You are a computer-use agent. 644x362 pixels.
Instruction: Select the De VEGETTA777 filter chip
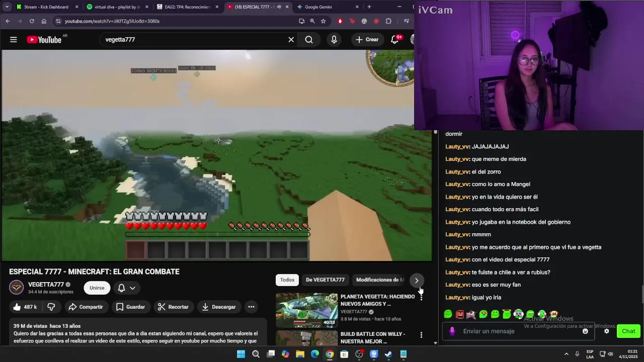325,280
